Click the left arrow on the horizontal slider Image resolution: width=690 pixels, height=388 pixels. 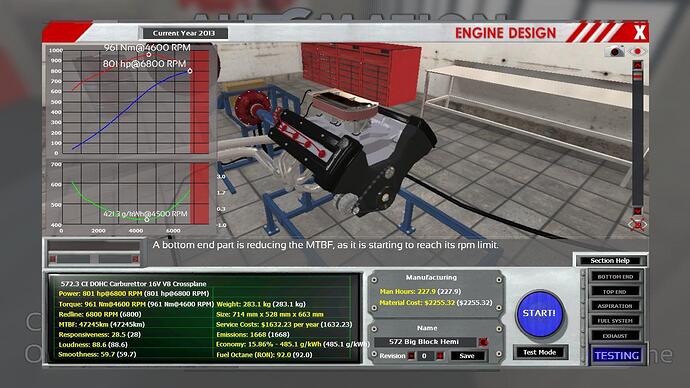tap(53, 259)
